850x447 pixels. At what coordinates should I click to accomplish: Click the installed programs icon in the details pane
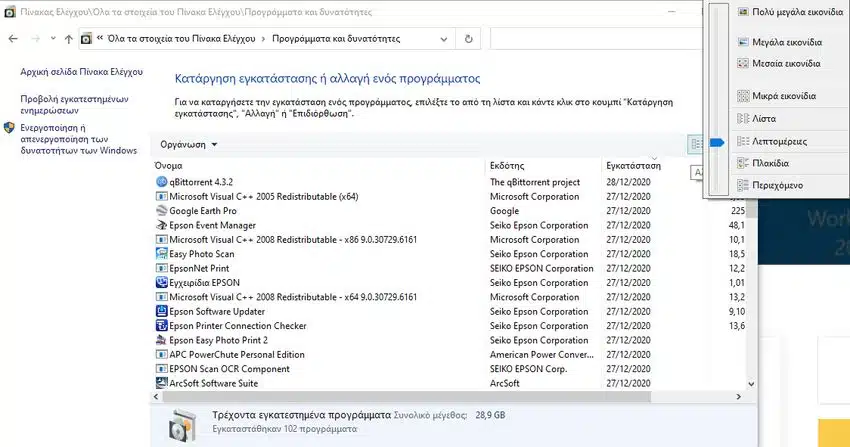click(182, 425)
